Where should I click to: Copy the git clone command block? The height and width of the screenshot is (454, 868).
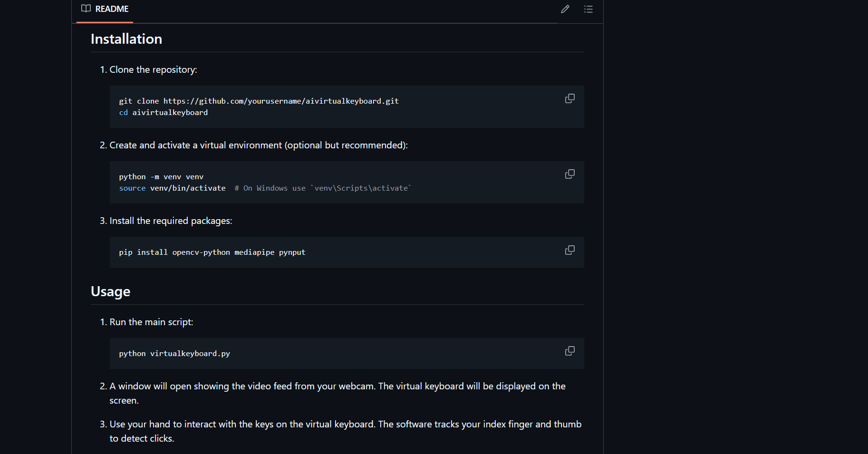[x=569, y=98]
